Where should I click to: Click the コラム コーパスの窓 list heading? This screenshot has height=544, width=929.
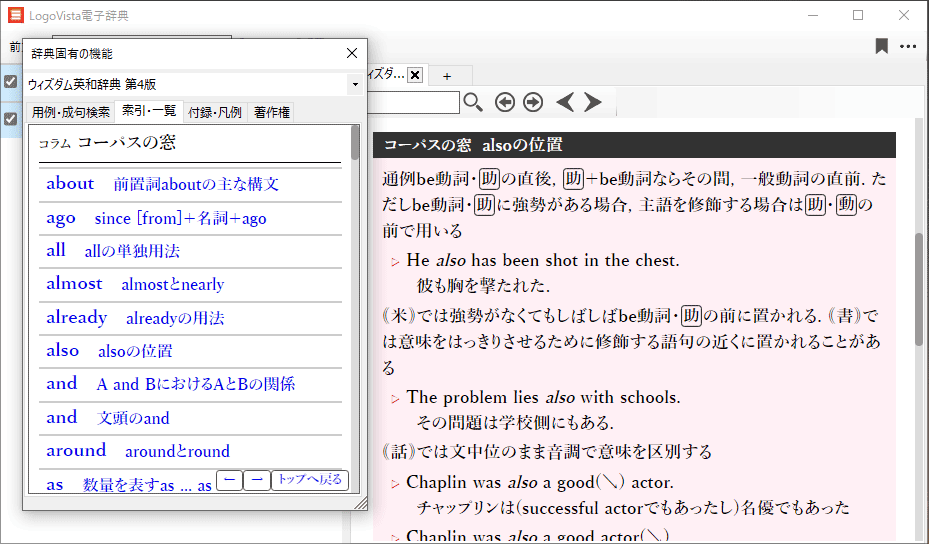click(107, 143)
